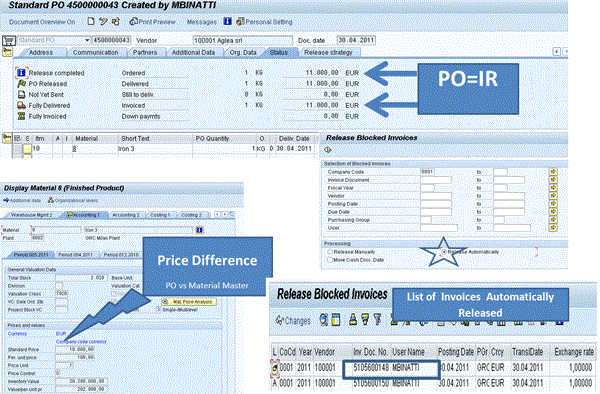Select Release Manually radio button
This screenshot has height=394, width=600.
[x=330, y=252]
